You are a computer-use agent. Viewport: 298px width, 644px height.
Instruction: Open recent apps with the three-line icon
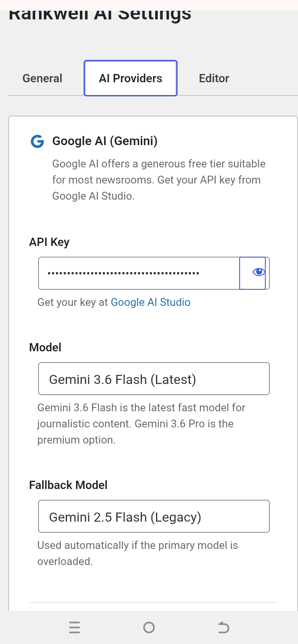click(x=74, y=627)
